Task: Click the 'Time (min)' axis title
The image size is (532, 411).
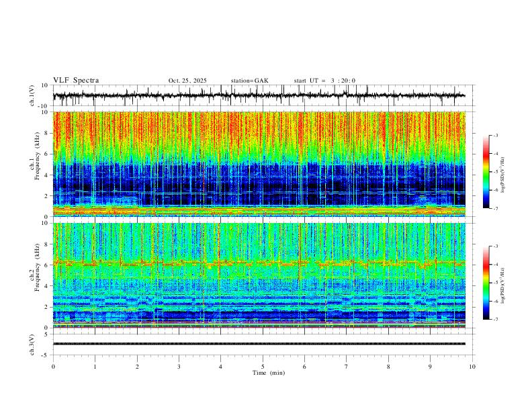Action: coord(269,373)
